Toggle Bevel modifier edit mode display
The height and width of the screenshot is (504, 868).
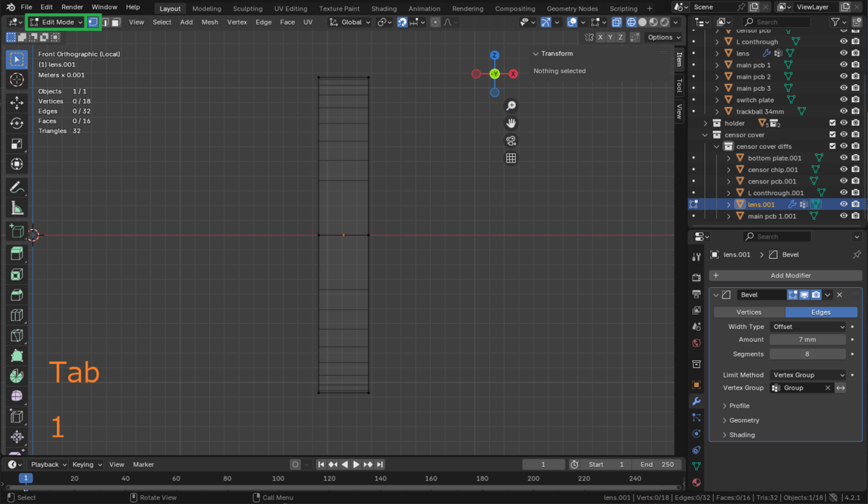(x=793, y=295)
